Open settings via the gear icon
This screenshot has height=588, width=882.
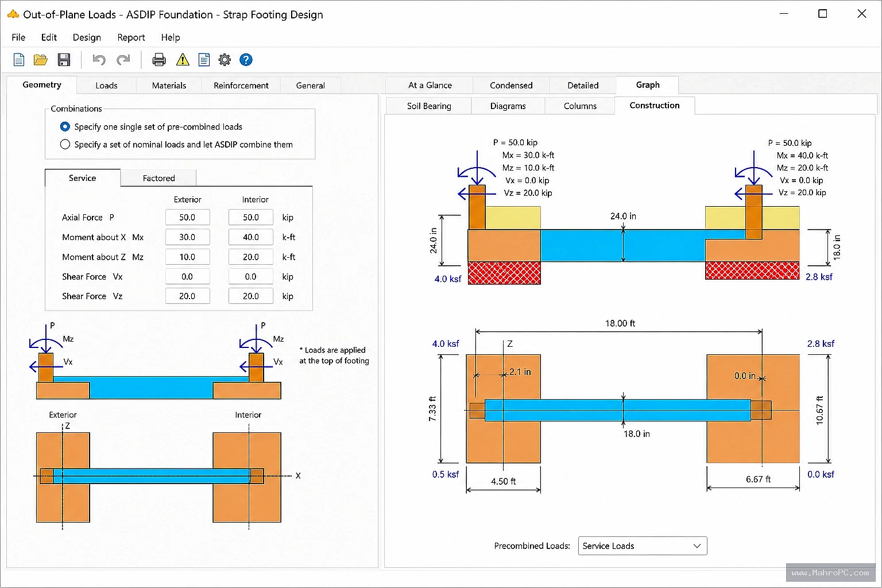pyautogui.click(x=225, y=60)
